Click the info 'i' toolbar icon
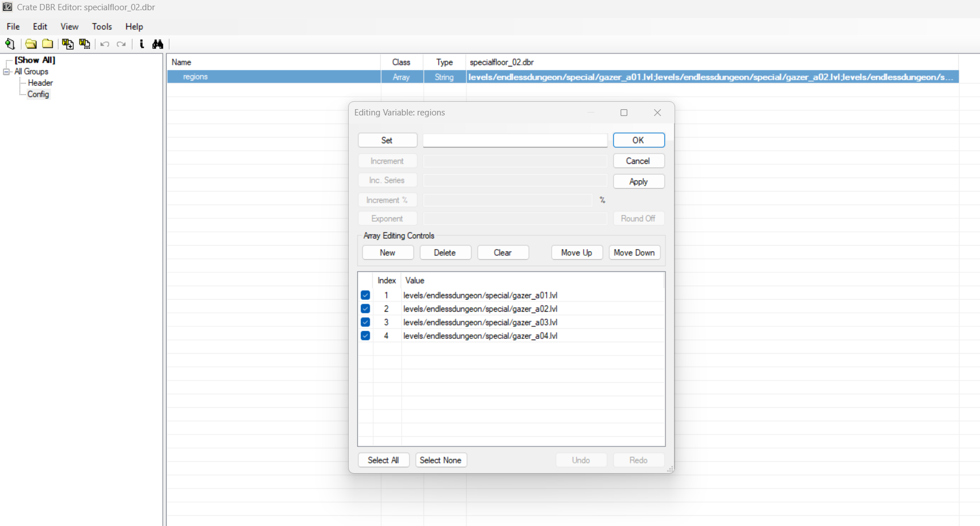Image resolution: width=980 pixels, height=526 pixels. [x=142, y=44]
